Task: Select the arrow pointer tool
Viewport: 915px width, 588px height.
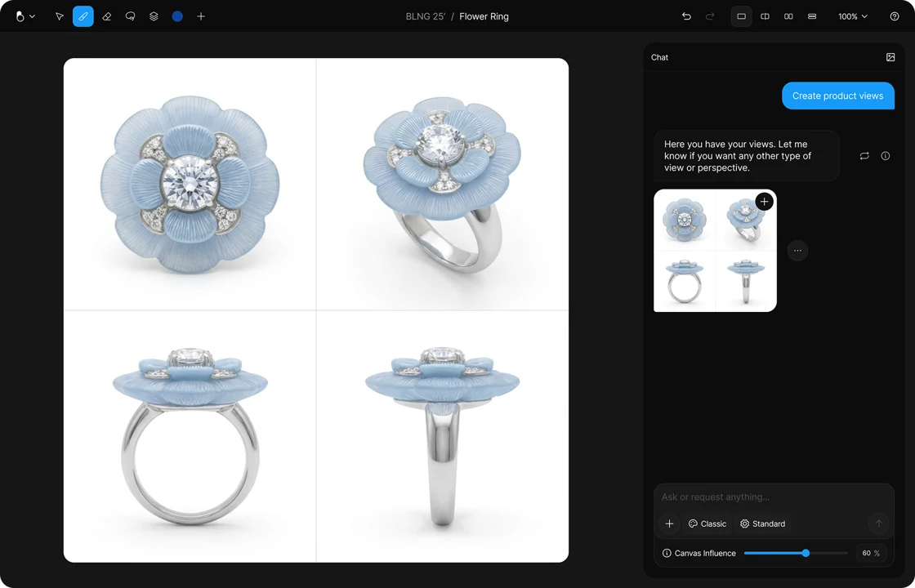Action: point(59,16)
